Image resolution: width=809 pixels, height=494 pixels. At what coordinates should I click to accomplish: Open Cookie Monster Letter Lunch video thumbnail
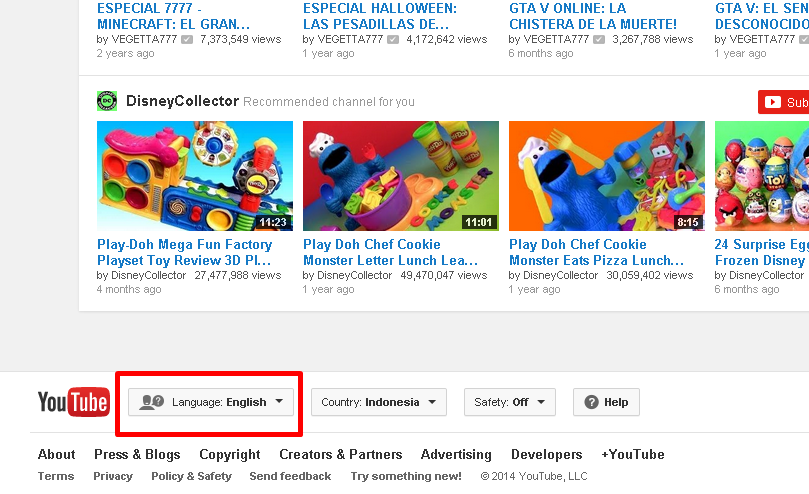[x=401, y=176]
